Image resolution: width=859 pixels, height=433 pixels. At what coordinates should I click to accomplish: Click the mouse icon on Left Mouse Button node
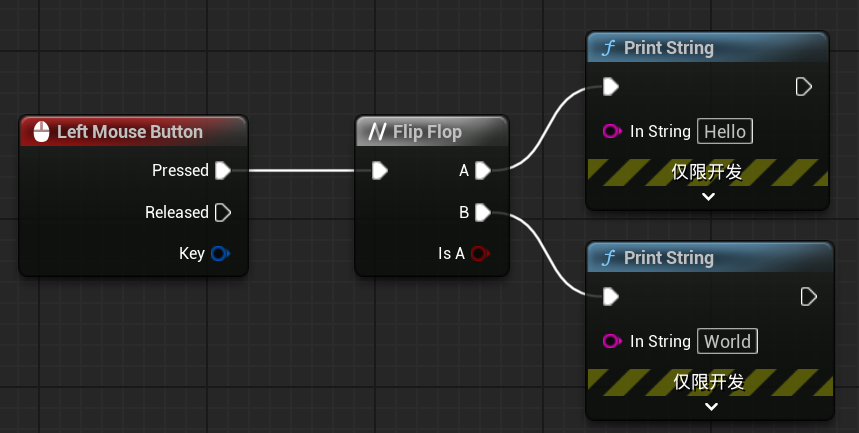click(x=41, y=132)
